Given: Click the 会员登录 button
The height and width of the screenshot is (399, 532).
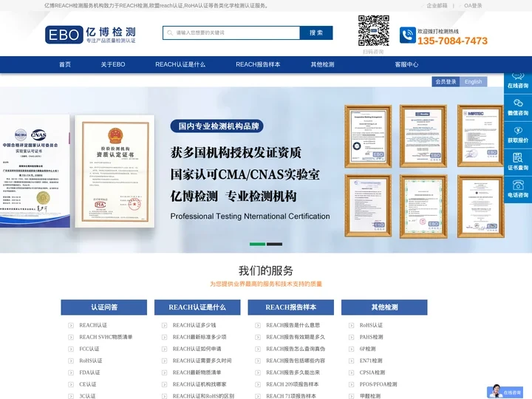Looking at the screenshot, I should click(x=446, y=82).
